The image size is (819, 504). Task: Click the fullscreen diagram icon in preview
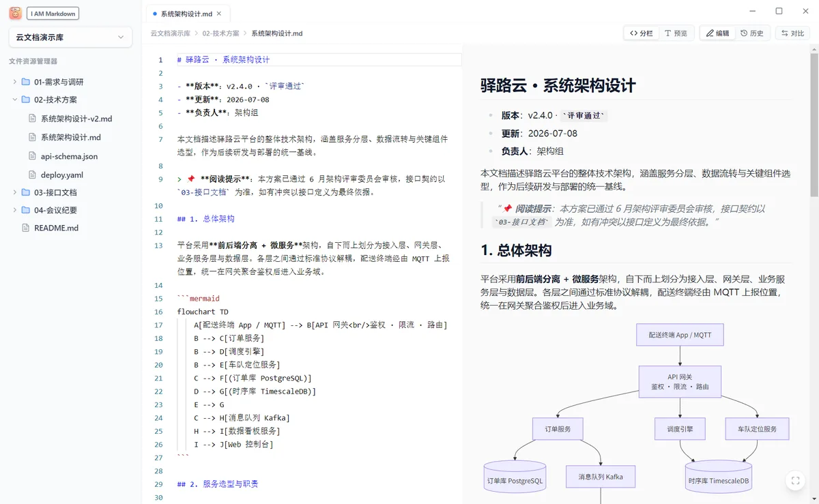[795, 480]
